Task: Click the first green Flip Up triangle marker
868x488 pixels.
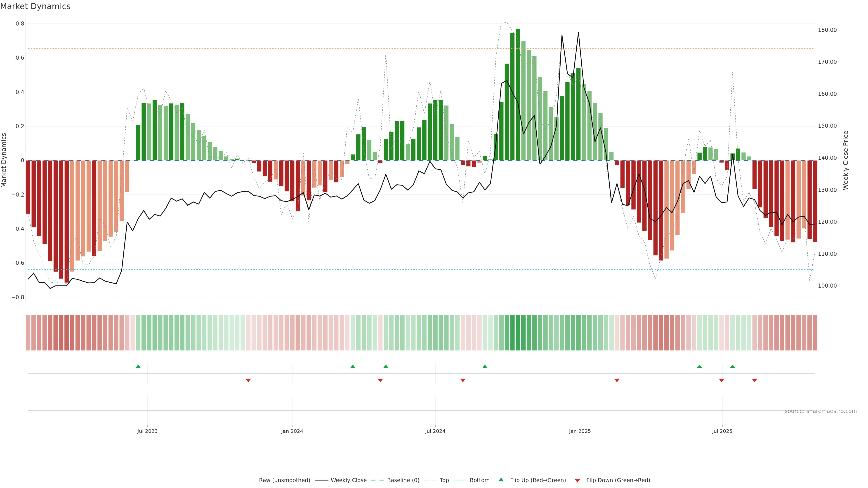Action: click(x=138, y=366)
